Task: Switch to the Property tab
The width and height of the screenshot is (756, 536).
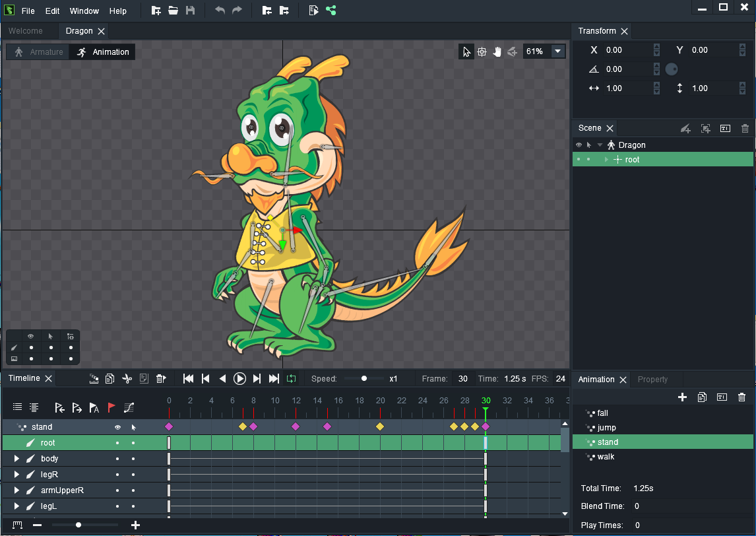Action: click(x=652, y=380)
